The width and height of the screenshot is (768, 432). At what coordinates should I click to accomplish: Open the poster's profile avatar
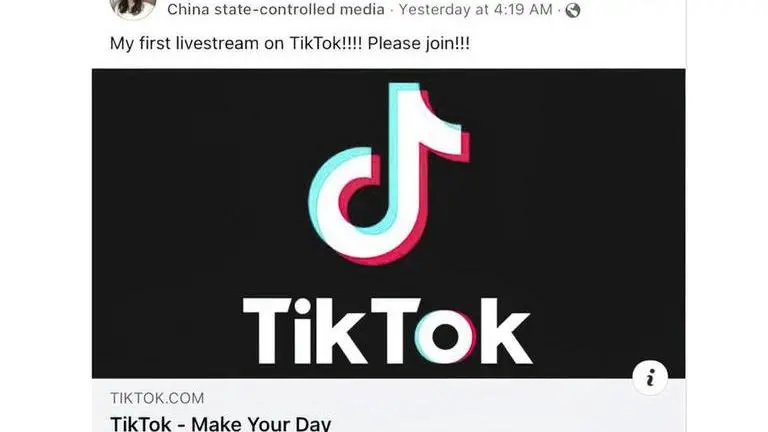(x=133, y=8)
